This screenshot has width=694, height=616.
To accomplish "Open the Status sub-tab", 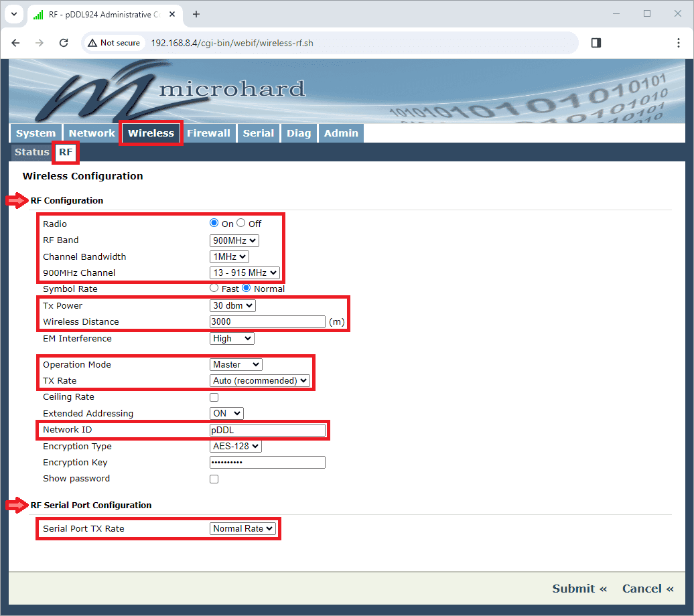I will point(31,152).
